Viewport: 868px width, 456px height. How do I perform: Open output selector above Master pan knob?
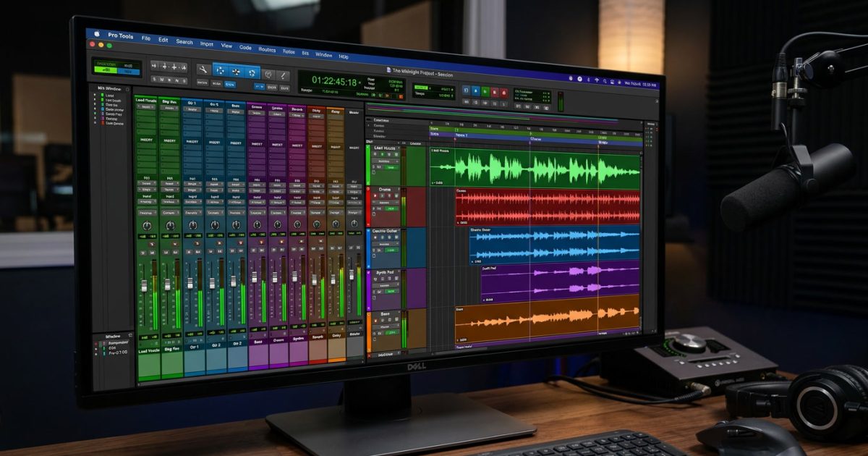(x=354, y=213)
